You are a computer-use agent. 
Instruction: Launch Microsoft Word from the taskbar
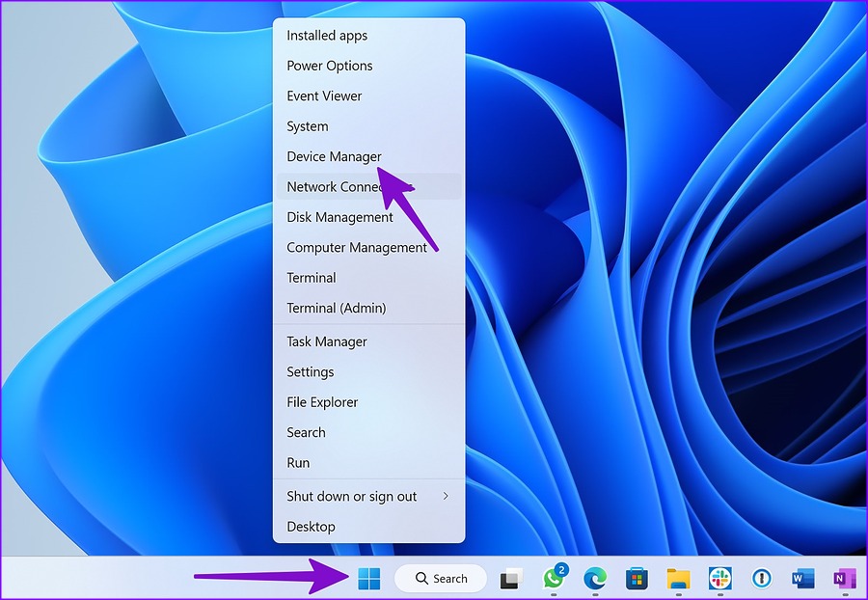click(x=803, y=579)
